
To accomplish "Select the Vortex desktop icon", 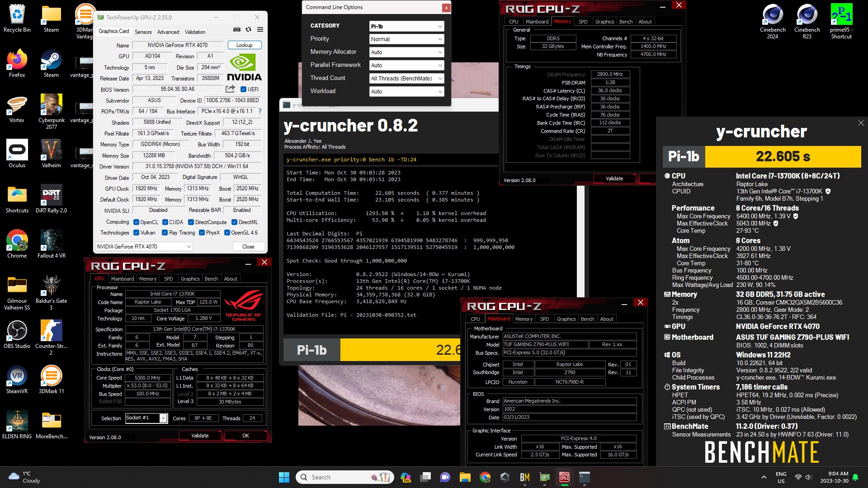I will pos(17,108).
